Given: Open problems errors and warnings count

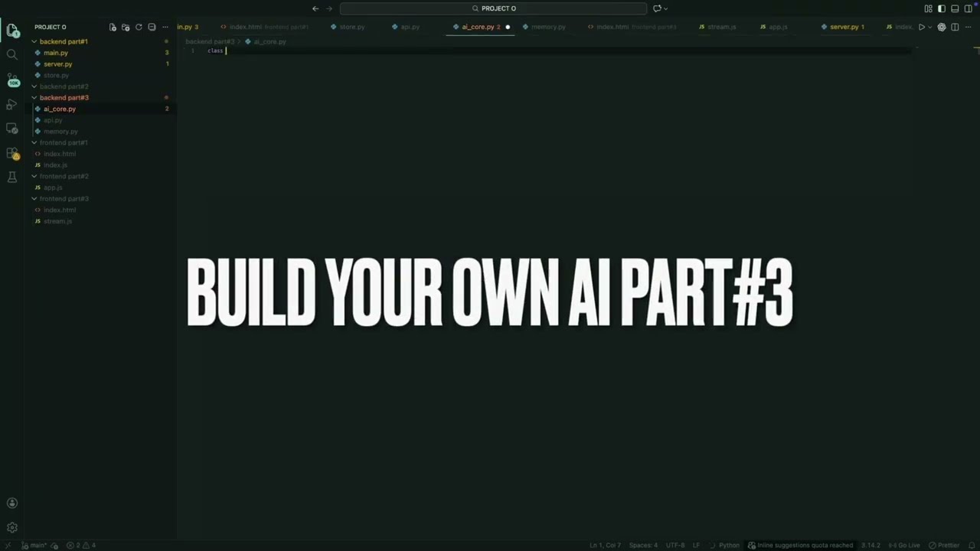Looking at the screenshot, I should click(x=81, y=546).
